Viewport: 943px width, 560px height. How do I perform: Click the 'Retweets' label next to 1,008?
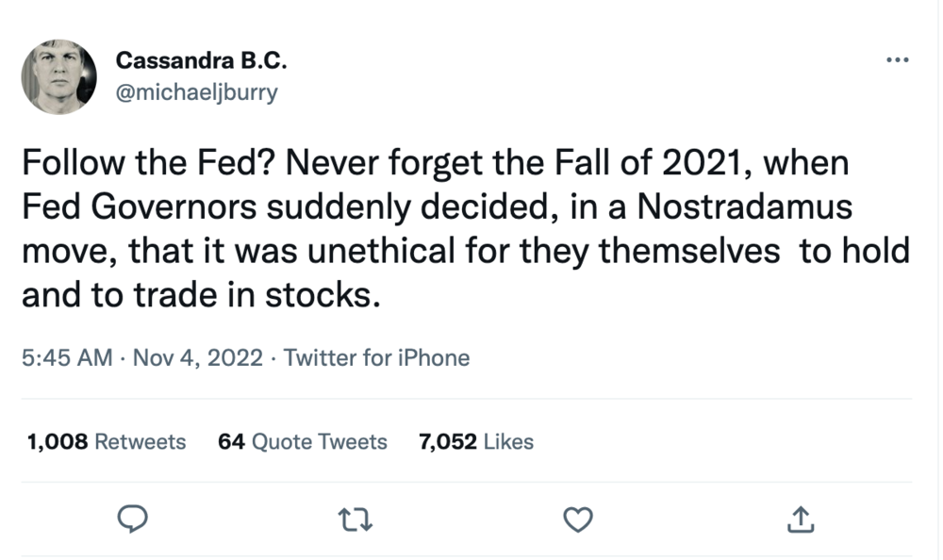(x=141, y=441)
